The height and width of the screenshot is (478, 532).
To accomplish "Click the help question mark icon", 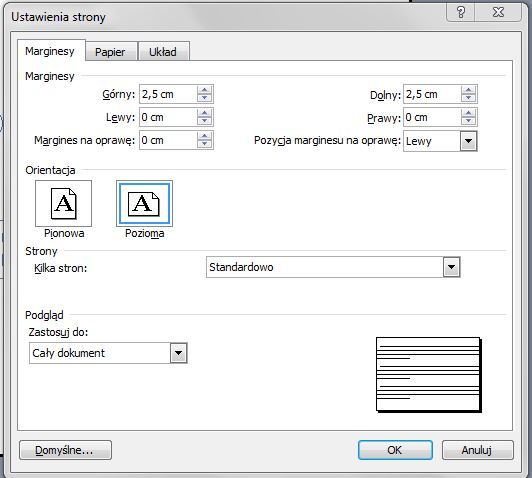I will (461, 13).
